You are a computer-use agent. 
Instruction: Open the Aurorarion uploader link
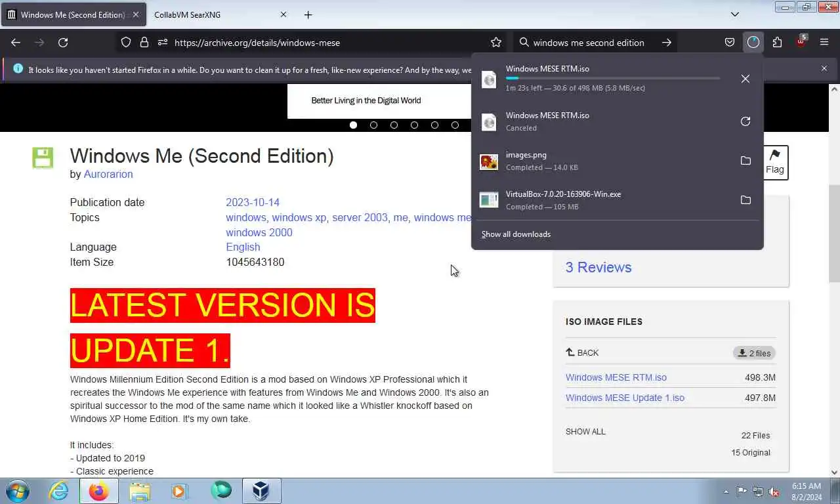pos(108,174)
